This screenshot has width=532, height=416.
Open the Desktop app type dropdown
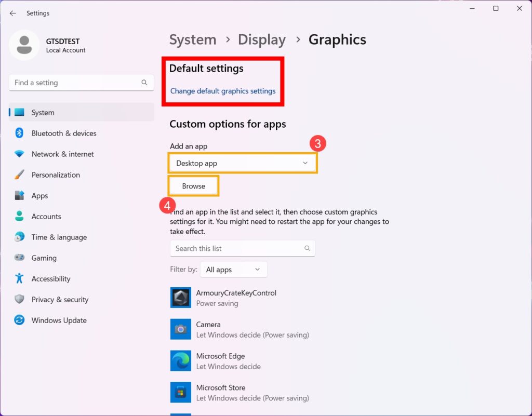pos(243,163)
